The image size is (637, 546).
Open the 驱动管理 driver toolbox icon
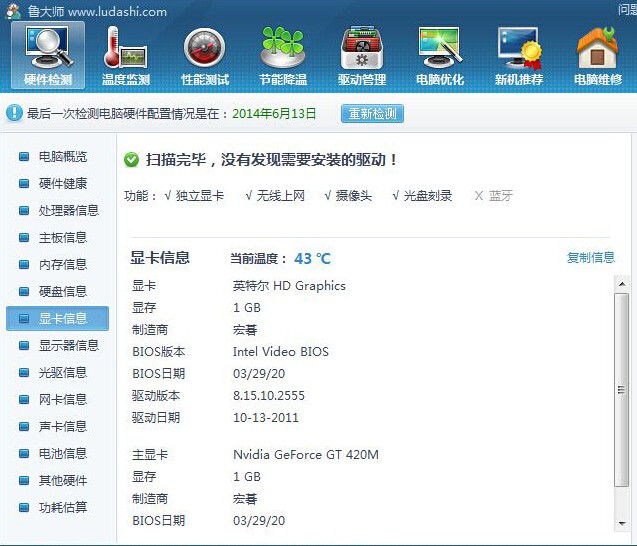[x=362, y=56]
